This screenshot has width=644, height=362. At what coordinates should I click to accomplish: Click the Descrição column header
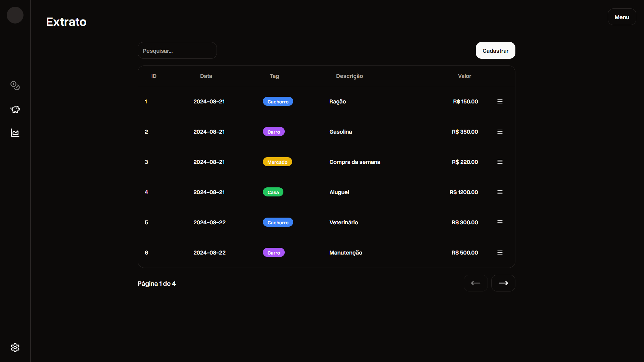(x=350, y=76)
